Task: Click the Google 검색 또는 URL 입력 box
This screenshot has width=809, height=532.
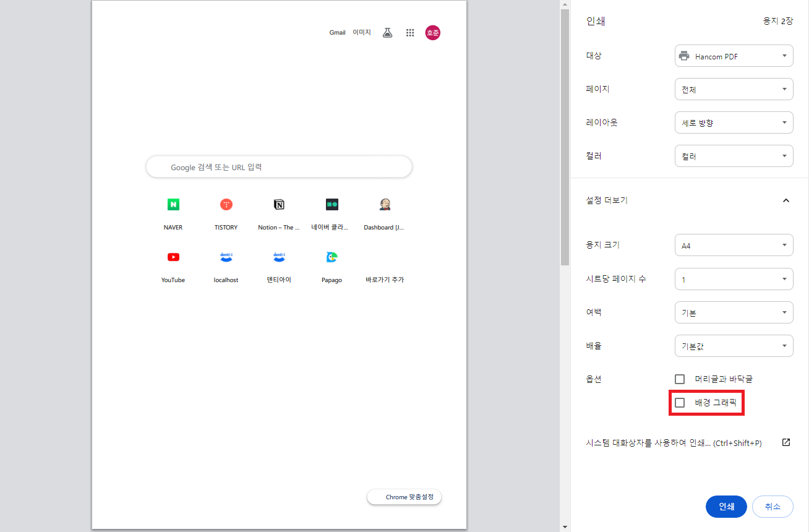Action: [x=279, y=167]
